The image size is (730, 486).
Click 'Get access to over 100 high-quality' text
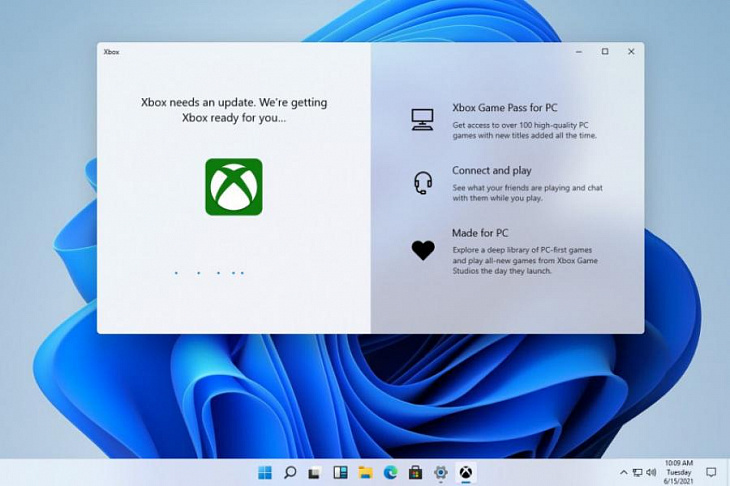(524, 130)
